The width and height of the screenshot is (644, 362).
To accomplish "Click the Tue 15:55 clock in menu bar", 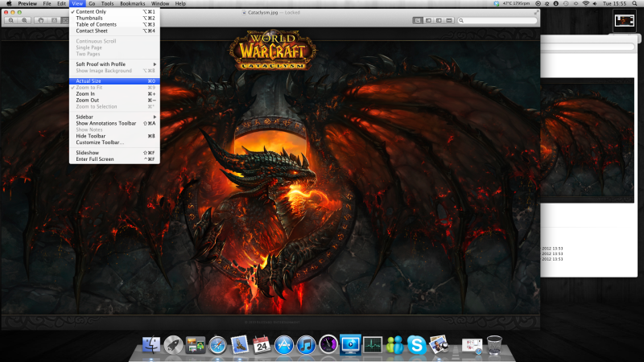I will pyautogui.click(x=614, y=3).
